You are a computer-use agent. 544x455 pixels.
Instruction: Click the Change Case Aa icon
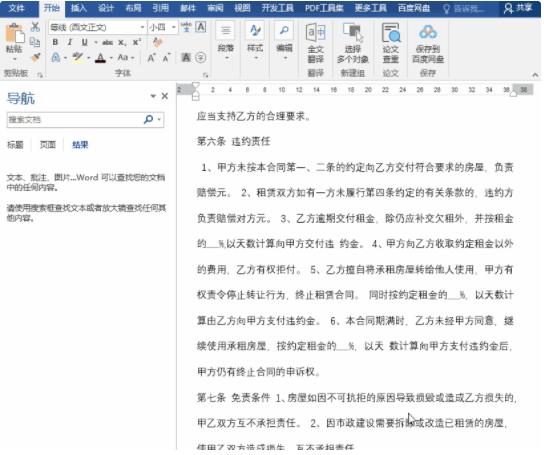coord(123,57)
